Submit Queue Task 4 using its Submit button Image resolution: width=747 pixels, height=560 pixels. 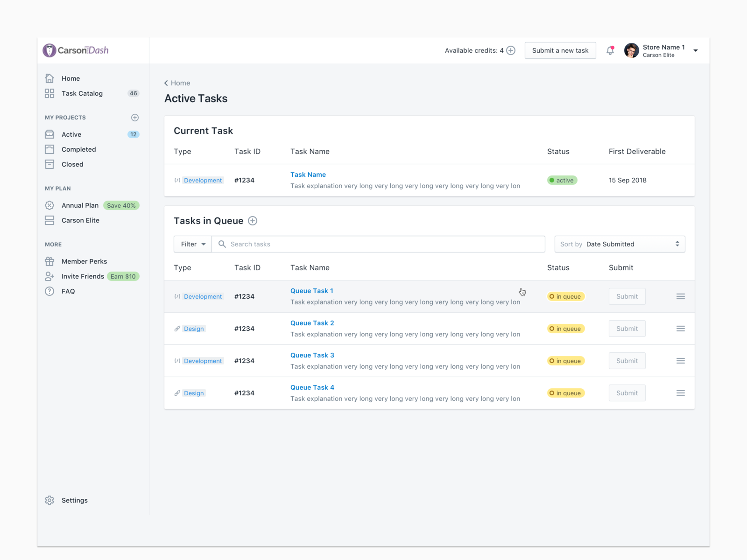coord(627,392)
